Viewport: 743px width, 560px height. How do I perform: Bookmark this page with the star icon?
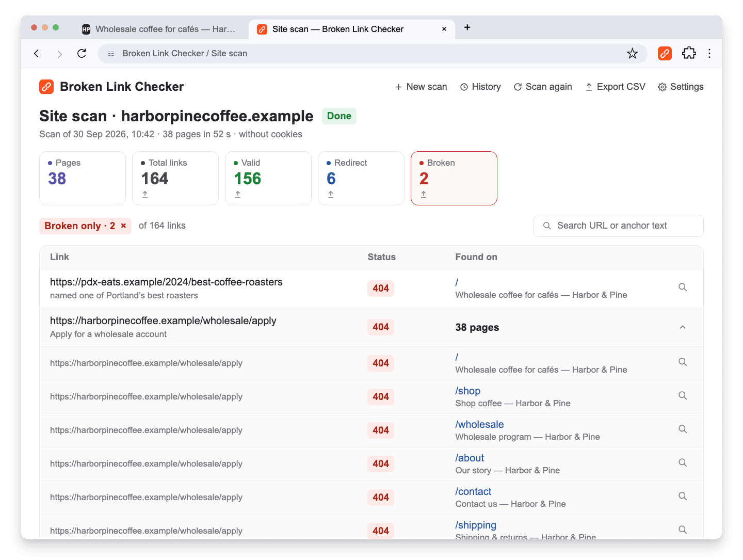tap(632, 54)
